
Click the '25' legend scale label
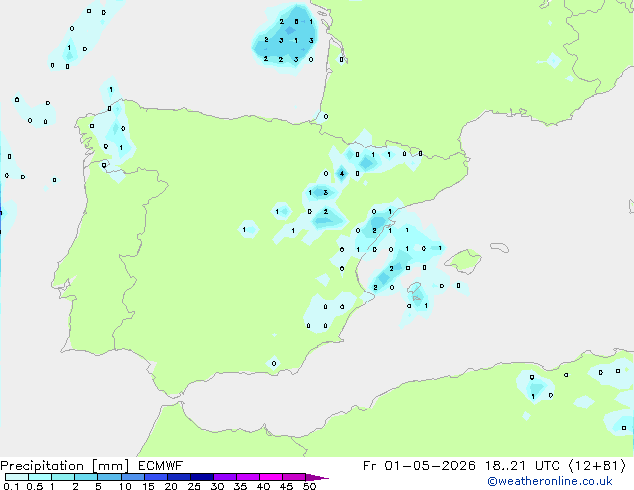coord(194,486)
